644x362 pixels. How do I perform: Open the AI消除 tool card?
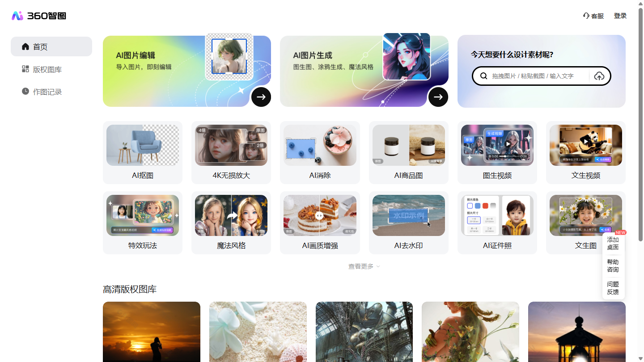tap(320, 152)
